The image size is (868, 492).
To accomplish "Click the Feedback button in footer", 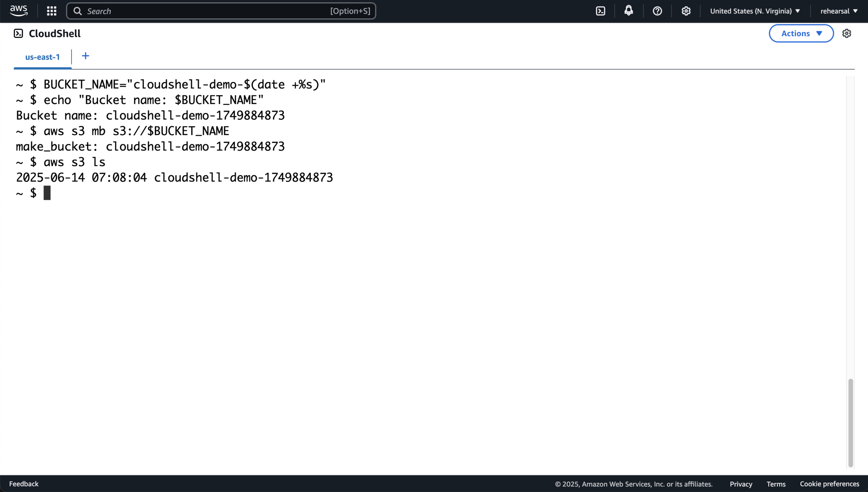I will (x=24, y=484).
